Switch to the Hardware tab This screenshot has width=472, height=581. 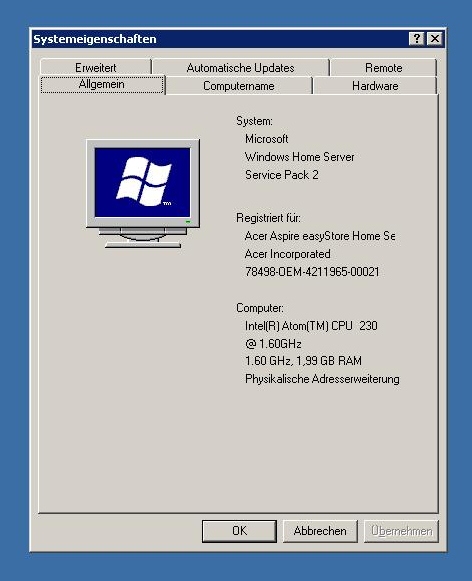click(375, 86)
